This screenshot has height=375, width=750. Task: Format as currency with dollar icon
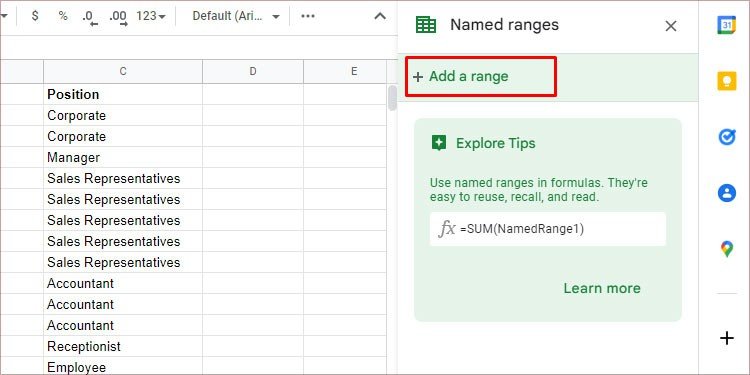pos(35,16)
